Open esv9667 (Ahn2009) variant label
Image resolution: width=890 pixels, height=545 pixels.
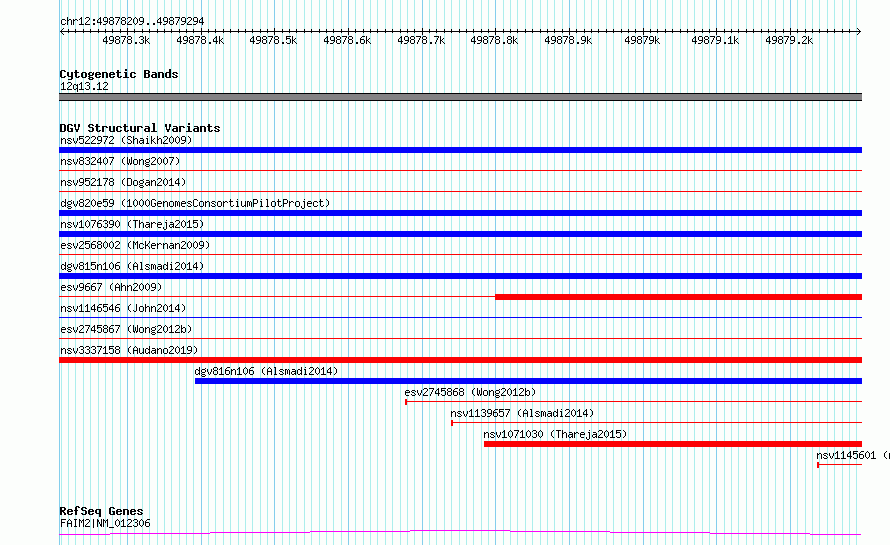pyautogui.click(x=111, y=287)
